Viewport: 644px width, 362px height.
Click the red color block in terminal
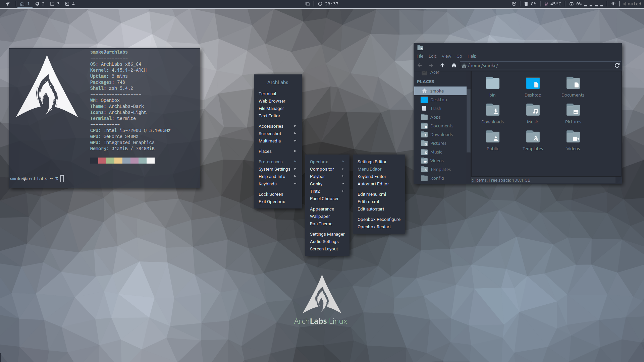(102, 161)
